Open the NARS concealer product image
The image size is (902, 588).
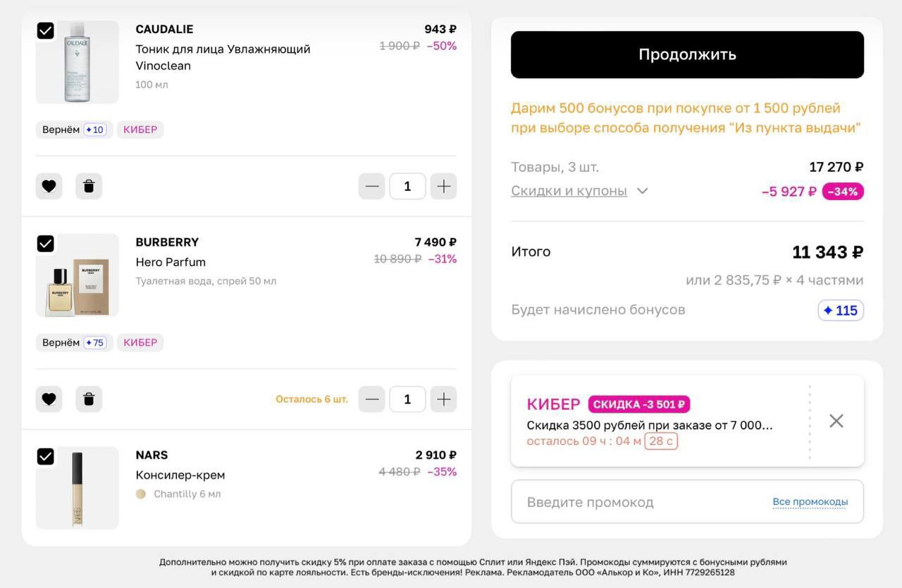coord(78,489)
